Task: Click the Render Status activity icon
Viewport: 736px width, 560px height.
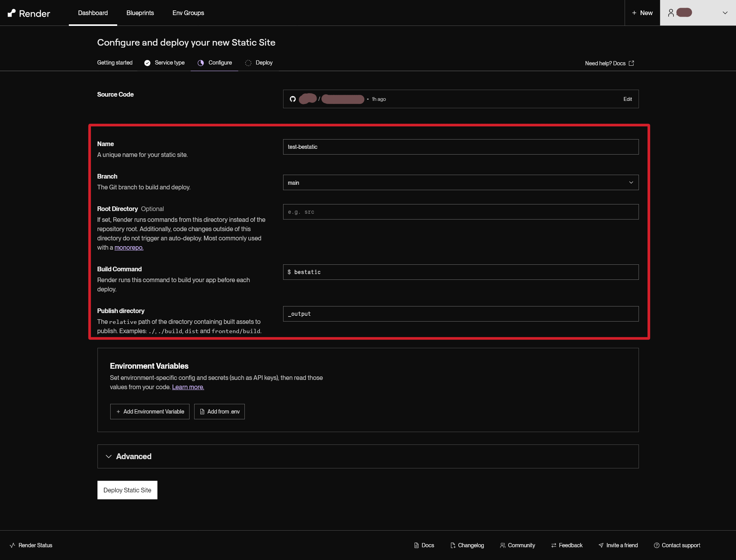Action: point(13,545)
